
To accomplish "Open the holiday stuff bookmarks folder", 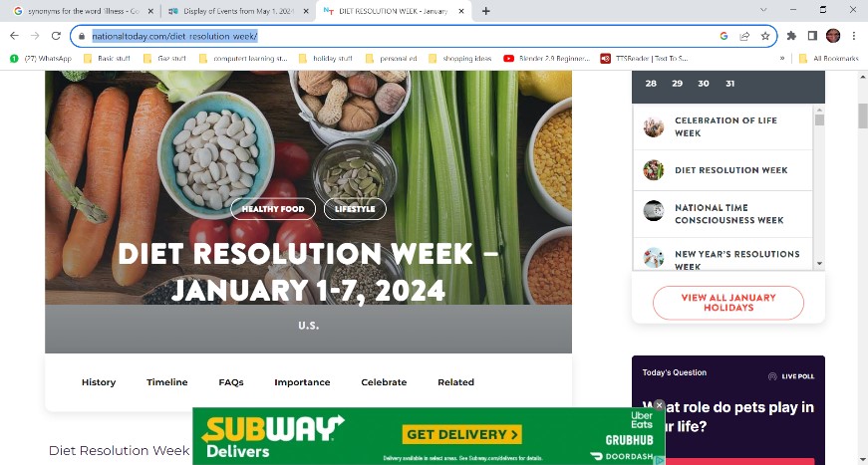I will click(x=326, y=58).
